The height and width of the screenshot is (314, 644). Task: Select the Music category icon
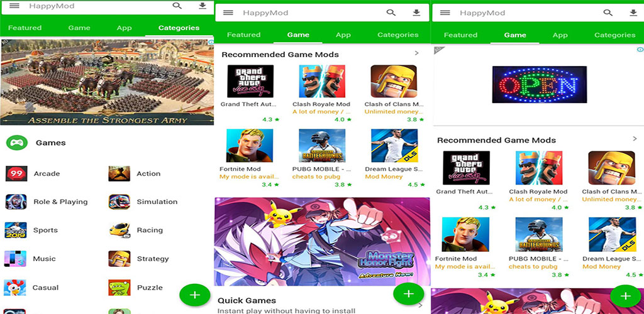coord(16,259)
